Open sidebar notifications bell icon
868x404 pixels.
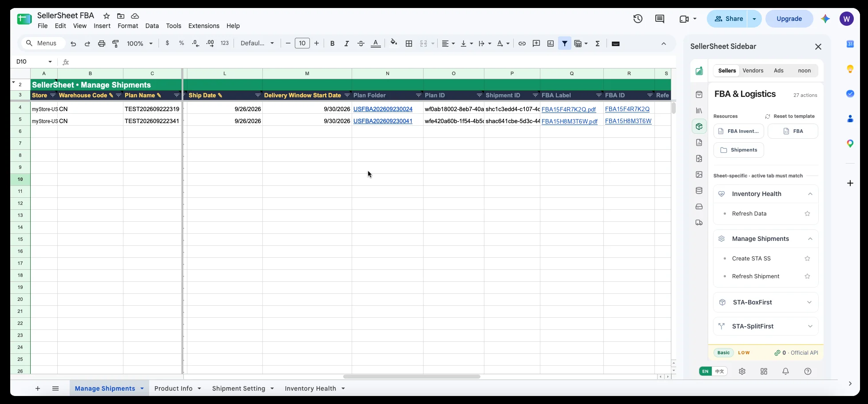click(785, 372)
